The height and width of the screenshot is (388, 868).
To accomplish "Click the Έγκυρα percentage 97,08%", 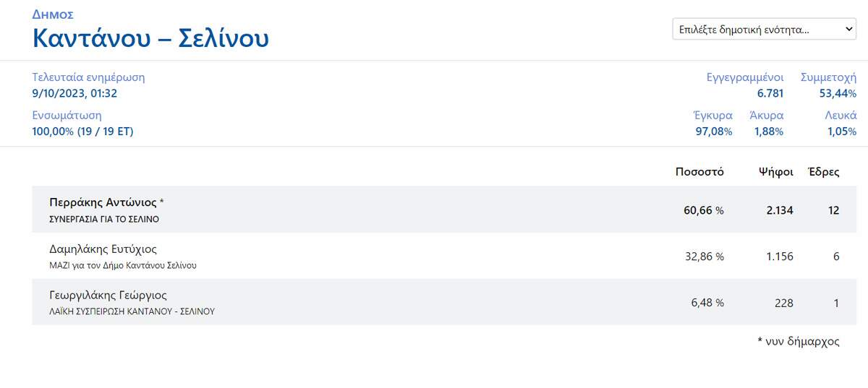I will tap(714, 132).
